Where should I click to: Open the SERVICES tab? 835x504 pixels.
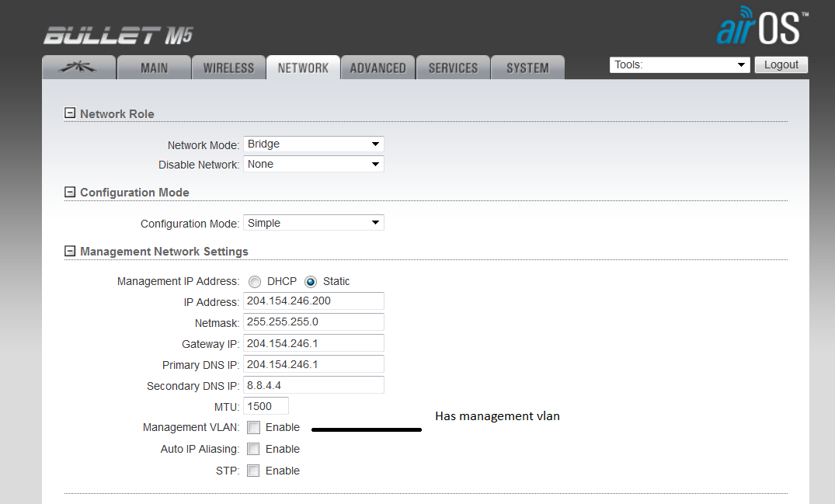(x=453, y=68)
